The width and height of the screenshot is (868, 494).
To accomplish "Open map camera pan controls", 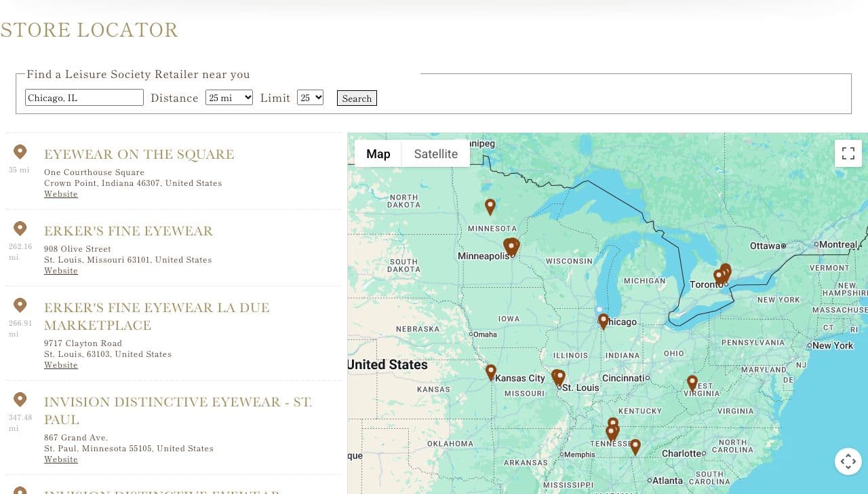I will (848, 461).
